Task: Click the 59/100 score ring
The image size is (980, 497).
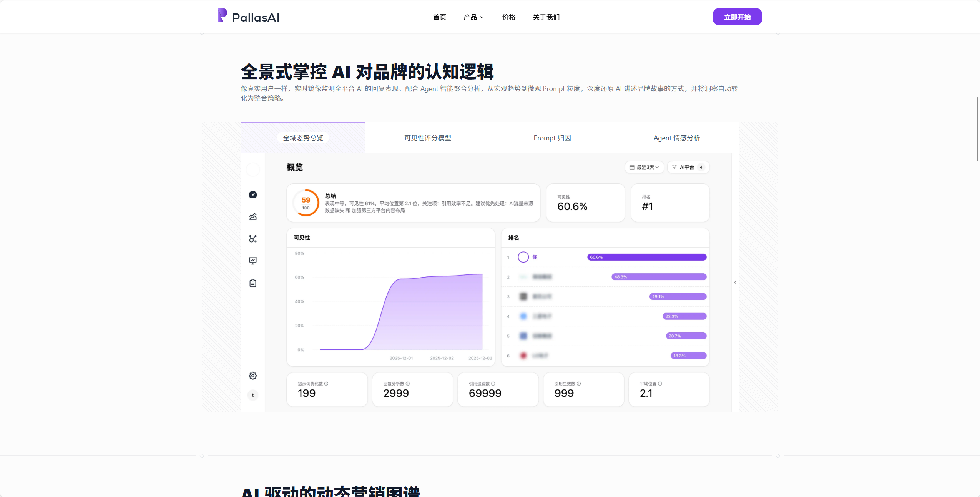Action: click(x=306, y=203)
